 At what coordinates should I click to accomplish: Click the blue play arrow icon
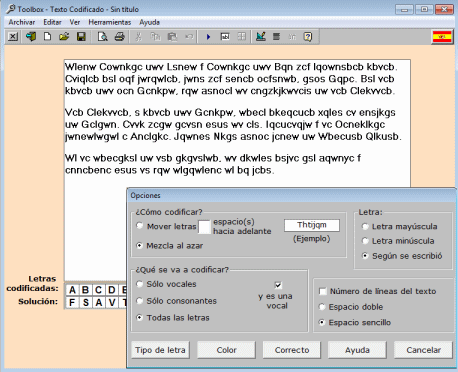pyautogui.click(x=208, y=36)
